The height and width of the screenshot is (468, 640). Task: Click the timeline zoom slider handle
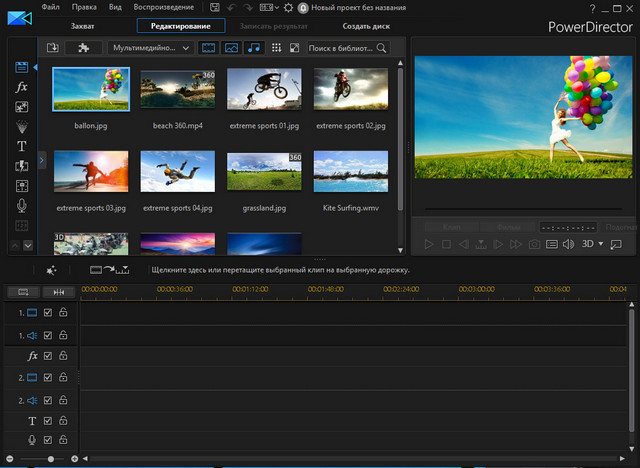50,459
